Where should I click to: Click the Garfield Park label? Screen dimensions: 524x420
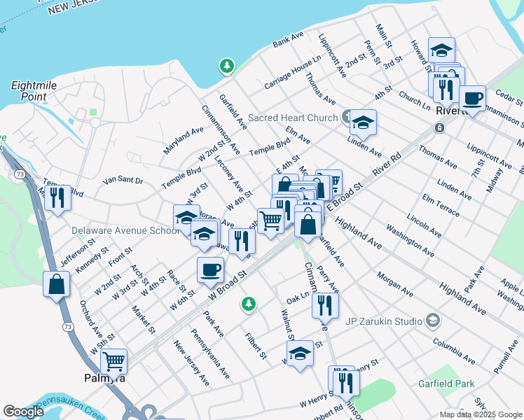(x=446, y=384)
